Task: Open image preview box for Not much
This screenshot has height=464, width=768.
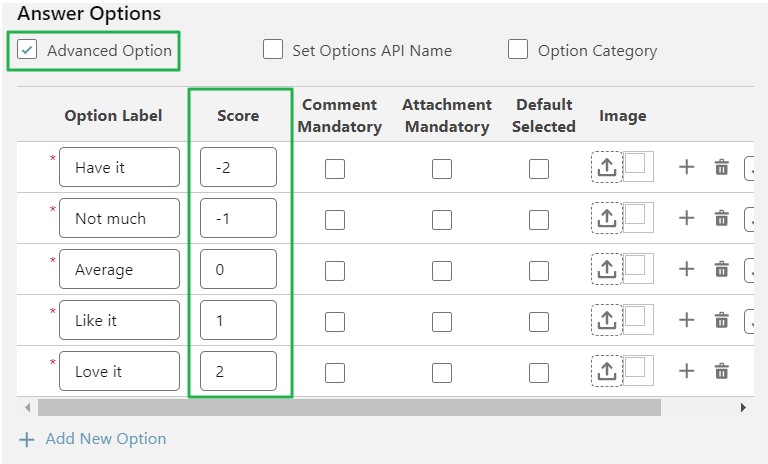Action: [x=638, y=218]
